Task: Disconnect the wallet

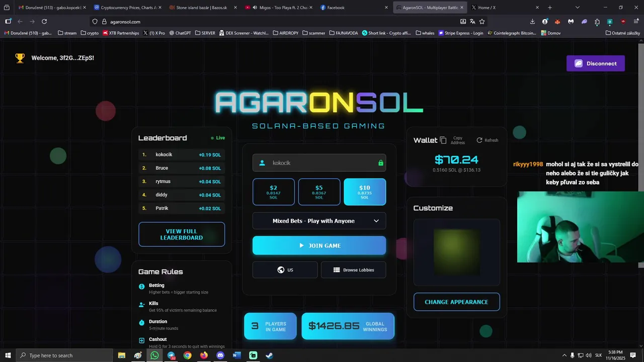Action: click(x=596, y=63)
